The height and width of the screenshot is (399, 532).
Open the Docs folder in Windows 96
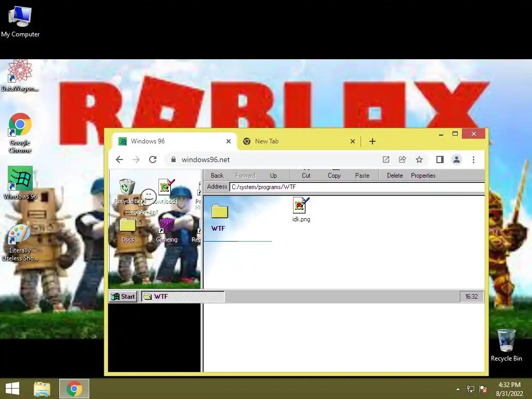click(128, 231)
